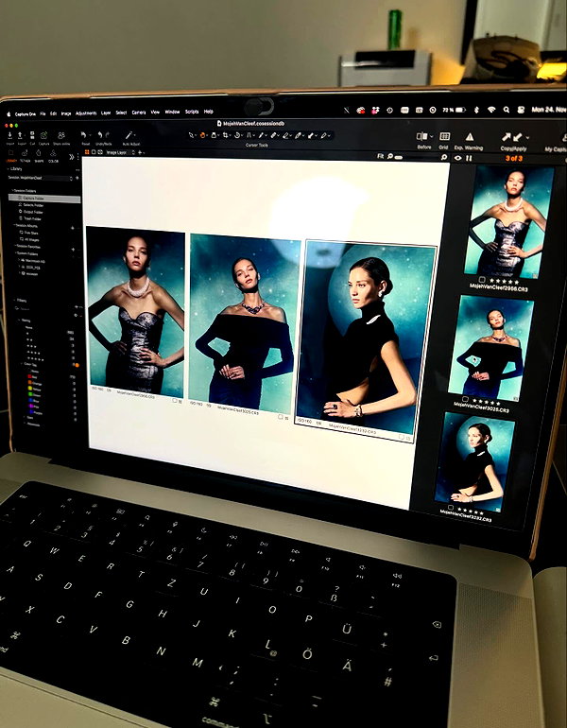
Task: Click the Undo arrow icon
Action: coord(100,135)
